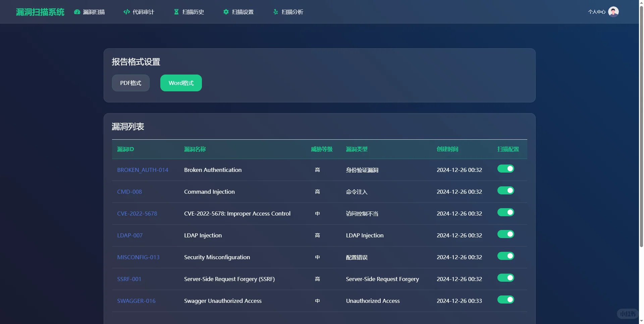Screen dimensions: 644x324
Task: Select 'CVE-2022-5678: Improper Access Control' name text
Action: click(237, 214)
